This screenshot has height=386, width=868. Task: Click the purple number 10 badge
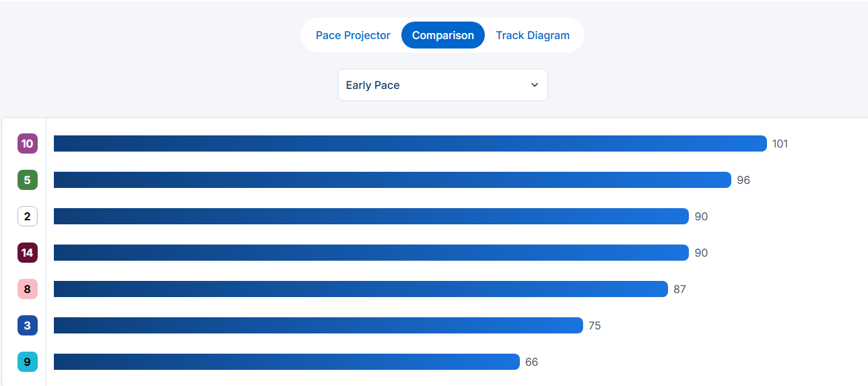(28, 143)
